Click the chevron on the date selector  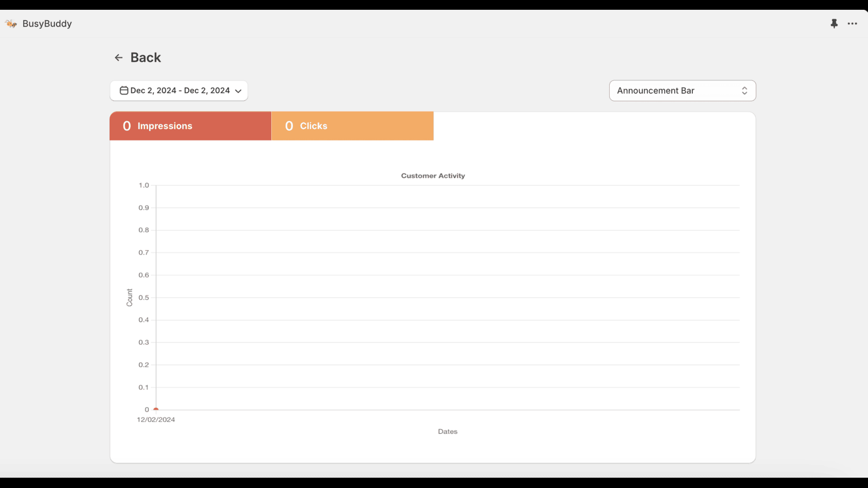239,91
